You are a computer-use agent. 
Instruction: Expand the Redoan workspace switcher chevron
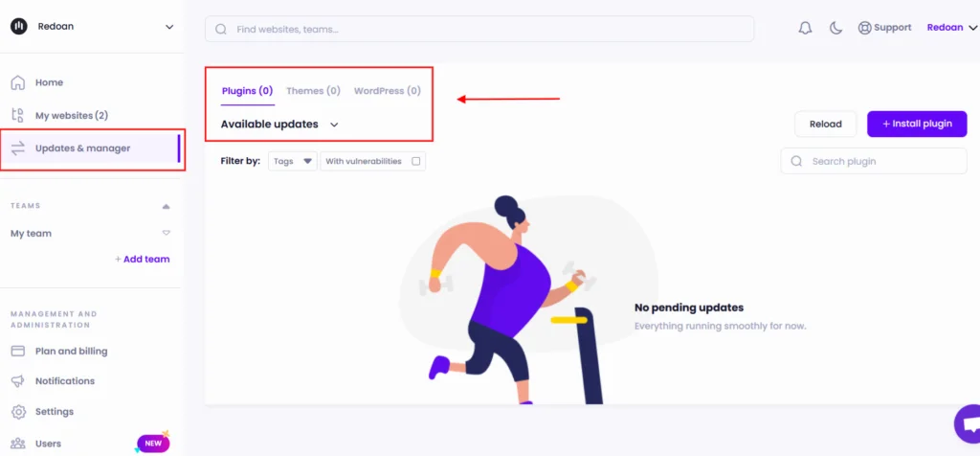point(169,27)
